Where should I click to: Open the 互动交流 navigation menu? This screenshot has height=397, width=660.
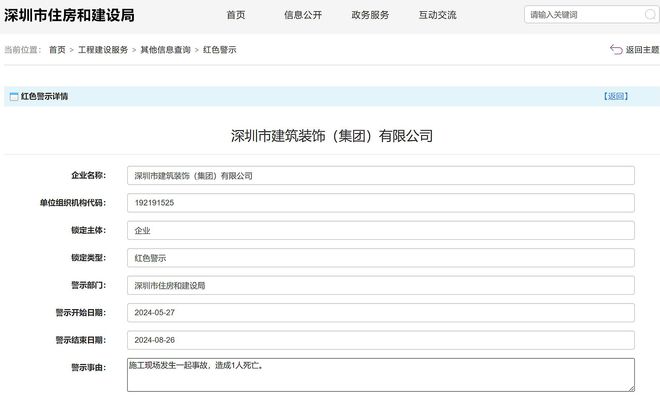point(438,15)
